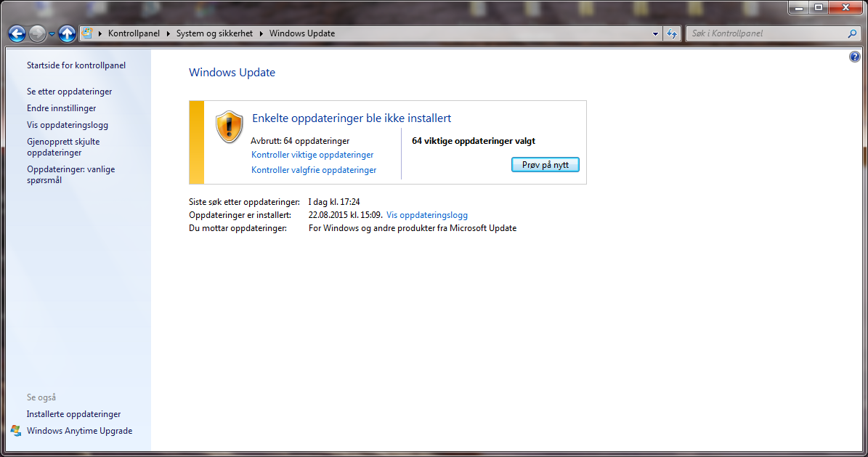Open Vis oppdateringslogg in the sidebar
Image resolution: width=868 pixels, height=457 pixels.
pyautogui.click(x=68, y=125)
